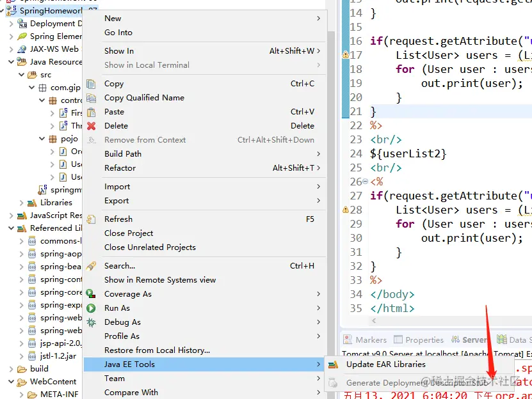Open the Refactor submenu
Screen dimensions: 532x399
pyautogui.click(x=205, y=168)
